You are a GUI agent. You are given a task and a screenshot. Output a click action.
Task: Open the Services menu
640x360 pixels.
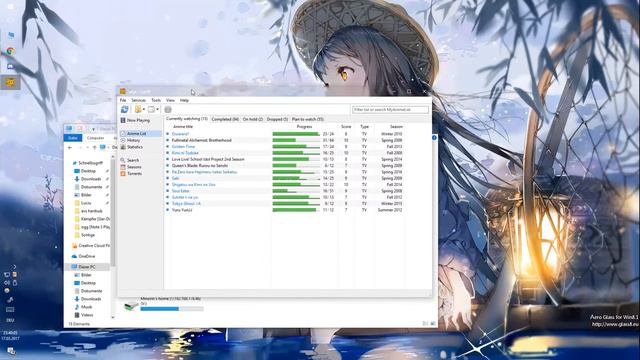(x=138, y=100)
